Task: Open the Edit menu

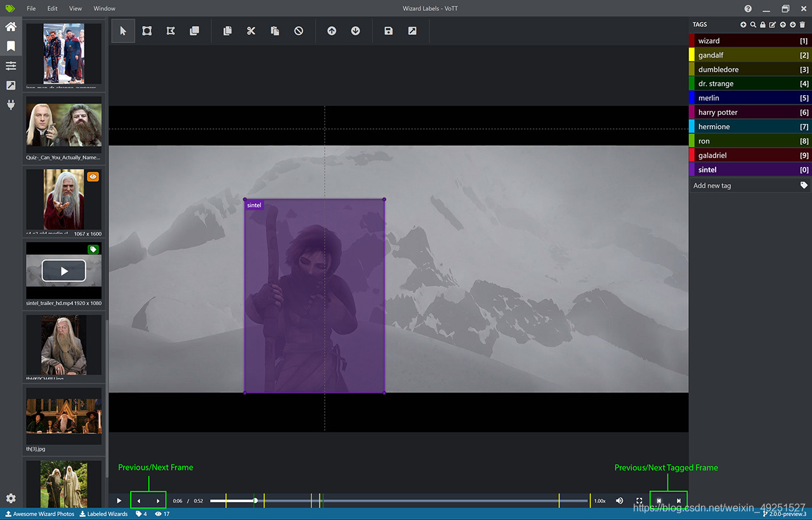Action: tap(52, 8)
